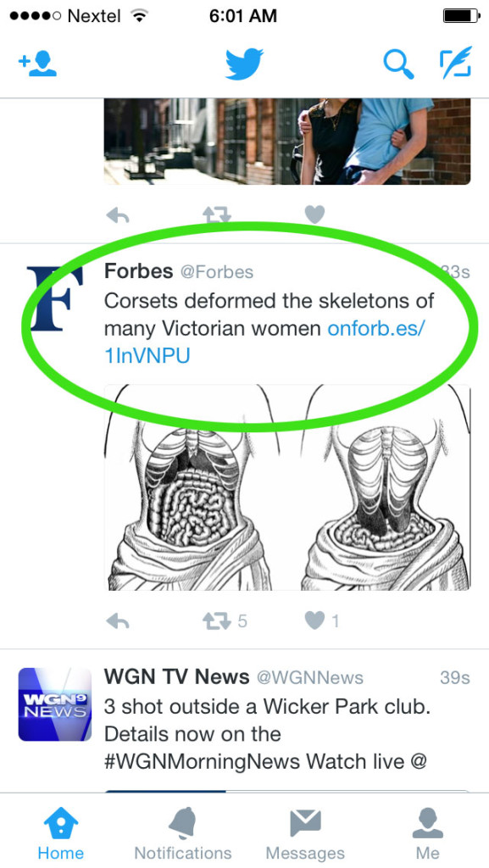Open WGN News profile avatar
The height and width of the screenshot is (868, 489).
point(55,704)
